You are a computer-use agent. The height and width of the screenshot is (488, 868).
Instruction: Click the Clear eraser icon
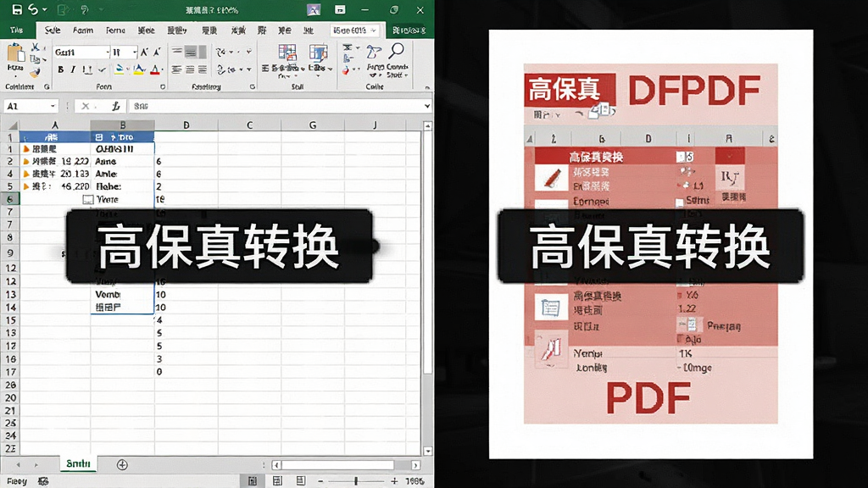pyautogui.click(x=346, y=70)
